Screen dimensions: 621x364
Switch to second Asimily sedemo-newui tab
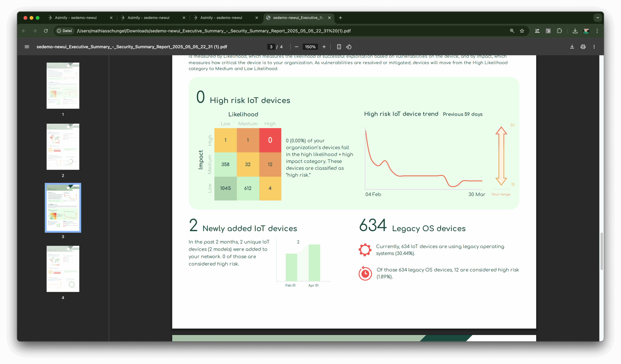pos(148,18)
